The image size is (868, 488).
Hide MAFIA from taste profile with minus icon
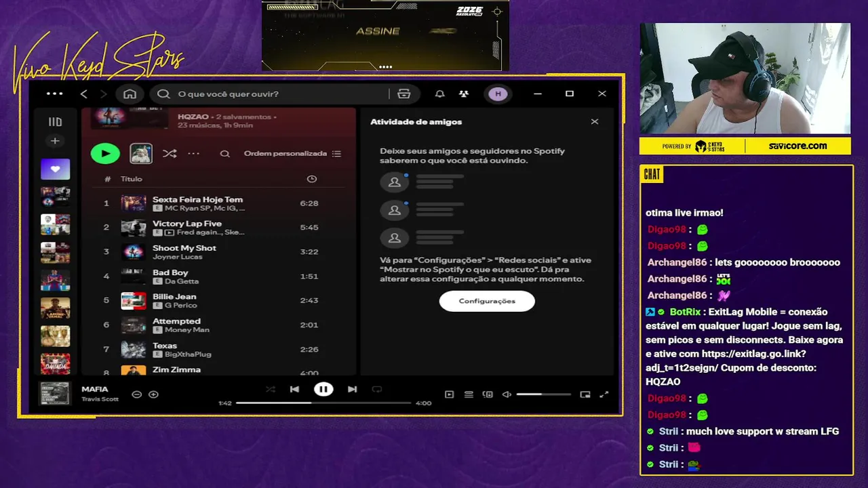click(x=136, y=394)
